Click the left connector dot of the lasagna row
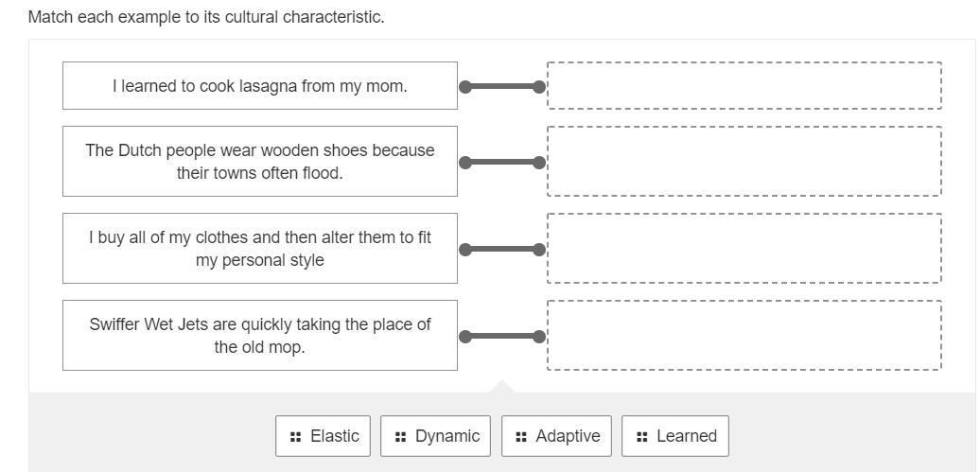 464,87
